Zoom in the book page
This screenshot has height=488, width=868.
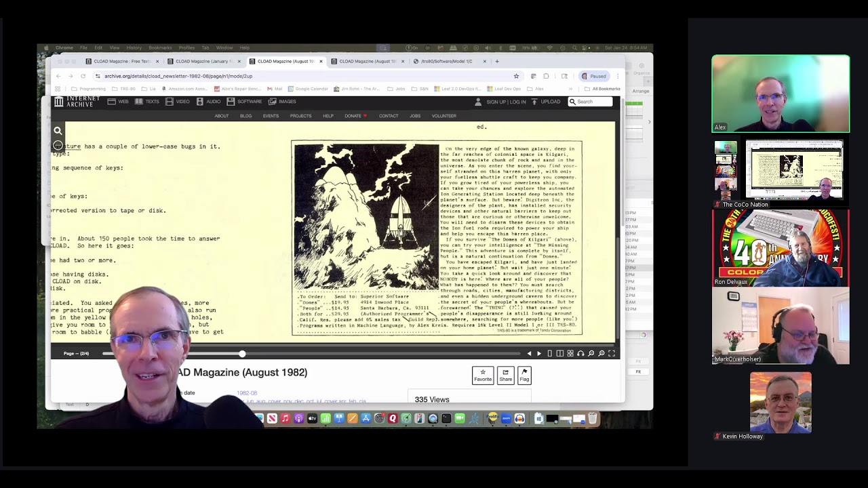(601, 354)
